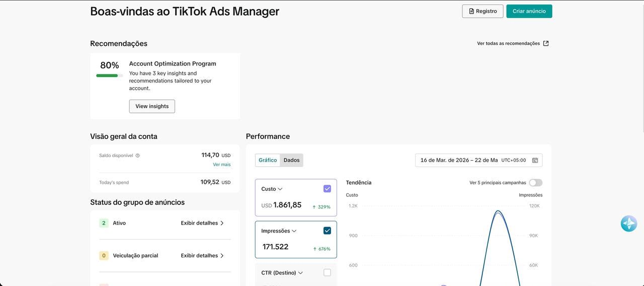This screenshot has width=644, height=286.
Task: Click the USD 1.861,85 cost value
Action: [281, 205]
